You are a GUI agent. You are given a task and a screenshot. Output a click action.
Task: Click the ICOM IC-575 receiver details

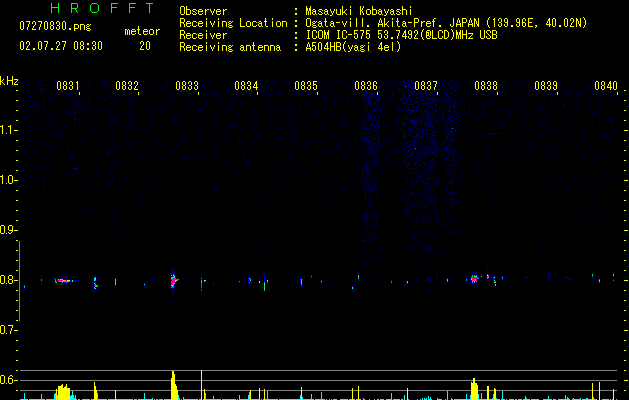401,35
